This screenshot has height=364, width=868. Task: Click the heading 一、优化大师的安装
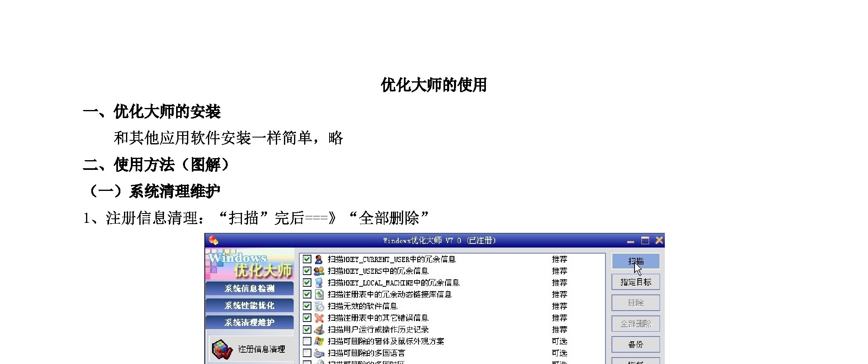point(152,112)
